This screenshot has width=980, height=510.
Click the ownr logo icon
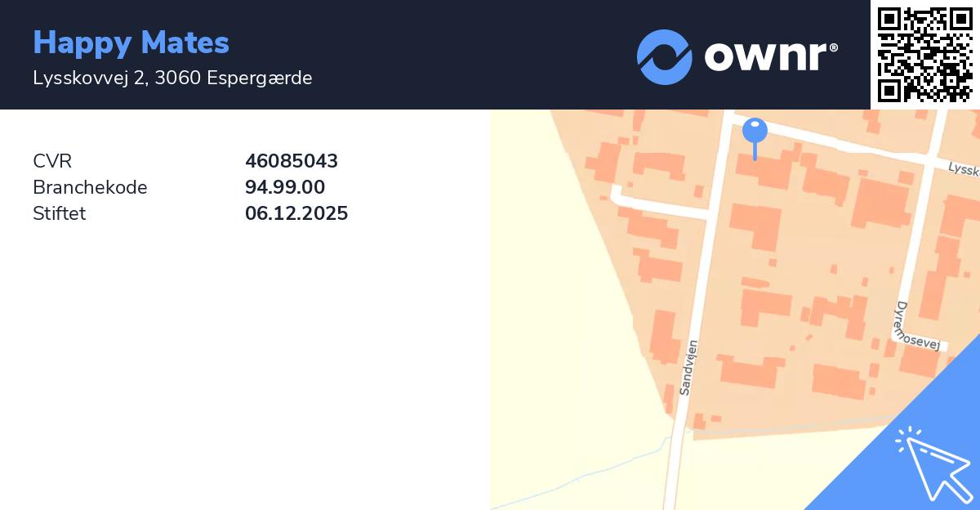coord(665,57)
